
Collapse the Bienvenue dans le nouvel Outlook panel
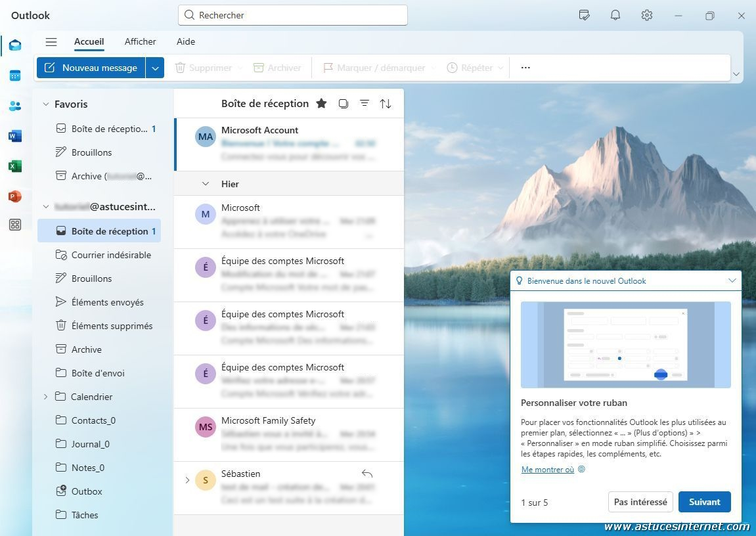tap(732, 280)
